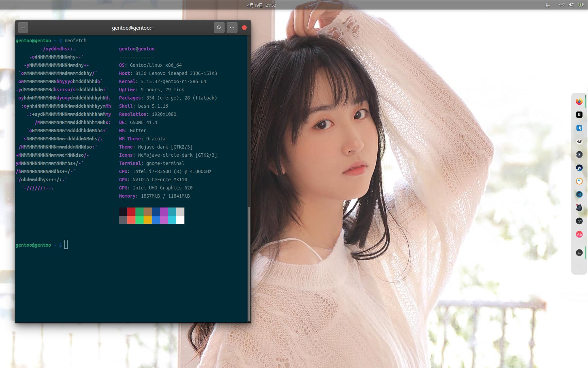The image size is (588, 368).
Task: Launch GIMP from the dock
Action: click(579, 141)
